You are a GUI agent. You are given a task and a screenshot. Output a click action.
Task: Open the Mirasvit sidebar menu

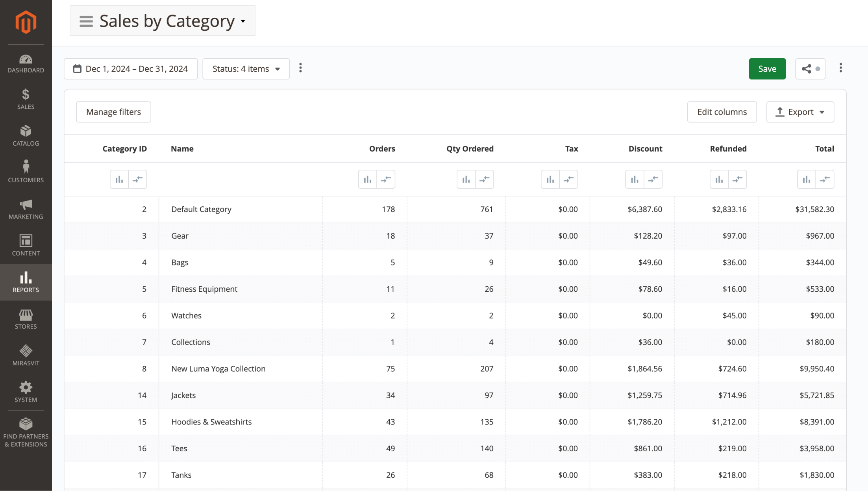[x=26, y=356]
